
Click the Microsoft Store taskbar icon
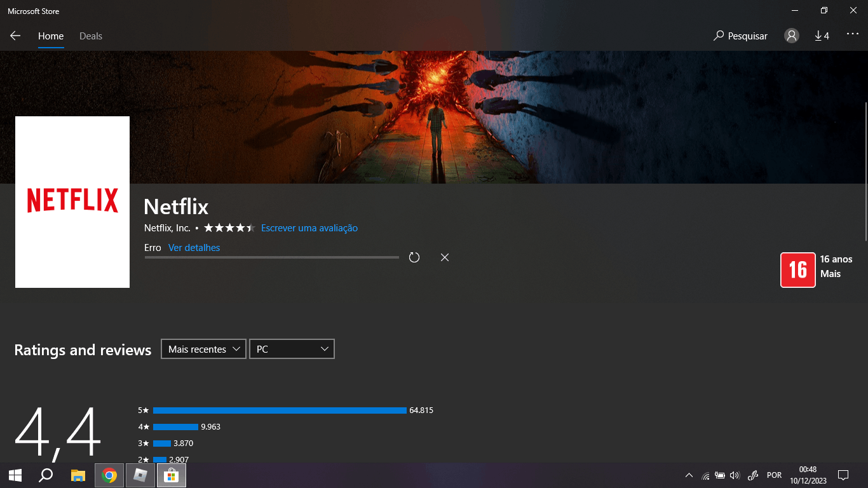172,475
